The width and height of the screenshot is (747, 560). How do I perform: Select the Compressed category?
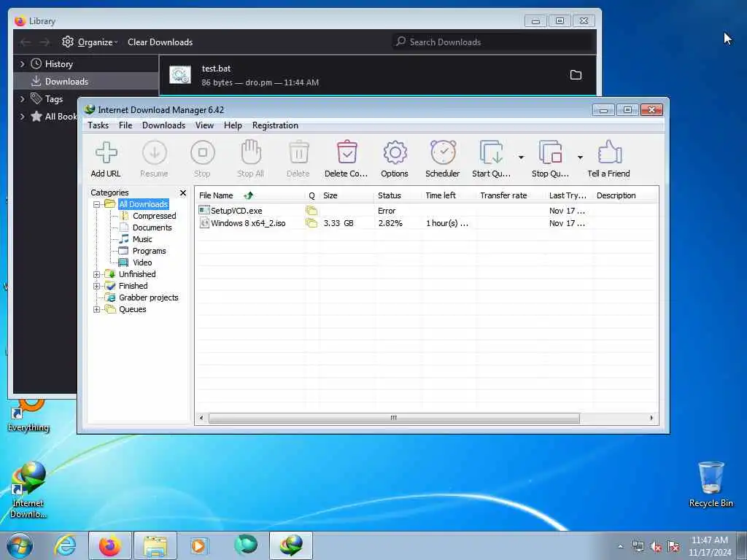155,216
